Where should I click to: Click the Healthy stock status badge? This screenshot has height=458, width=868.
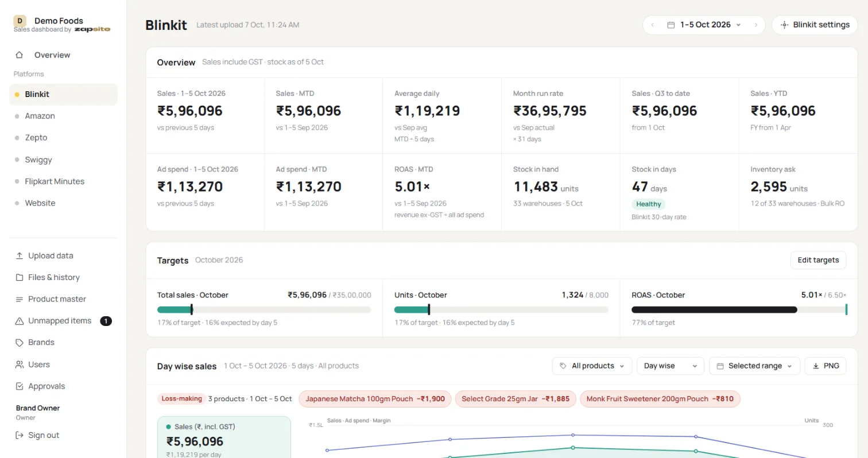(649, 204)
